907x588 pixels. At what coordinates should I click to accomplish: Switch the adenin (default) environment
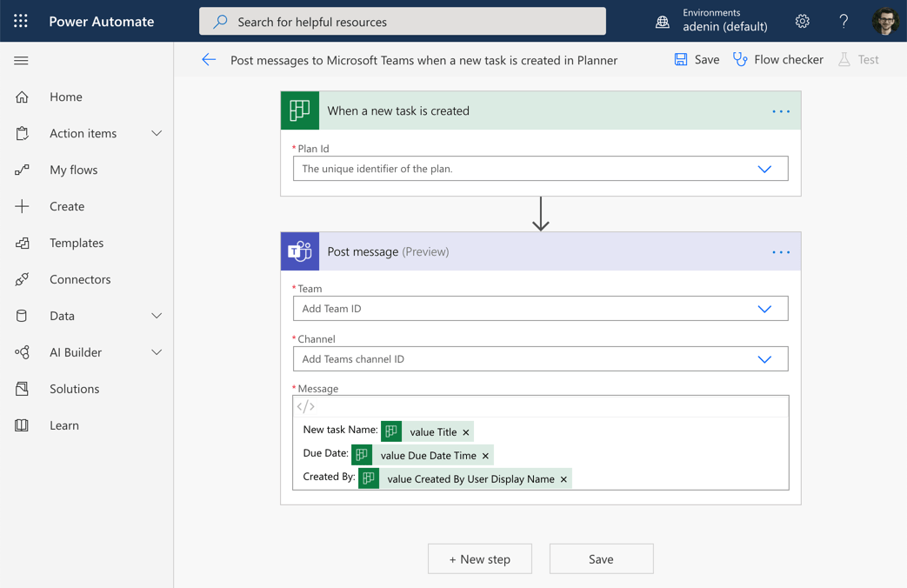tap(724, 27)
